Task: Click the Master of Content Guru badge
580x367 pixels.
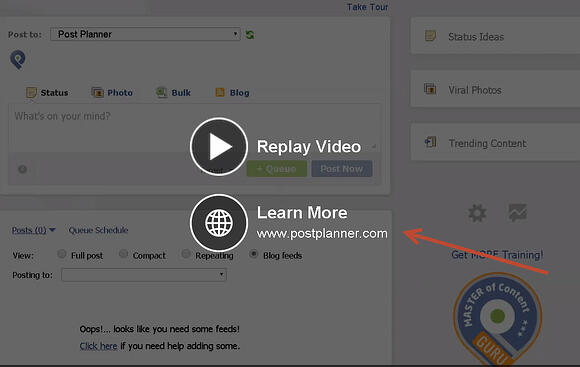Action: [498, 319]
